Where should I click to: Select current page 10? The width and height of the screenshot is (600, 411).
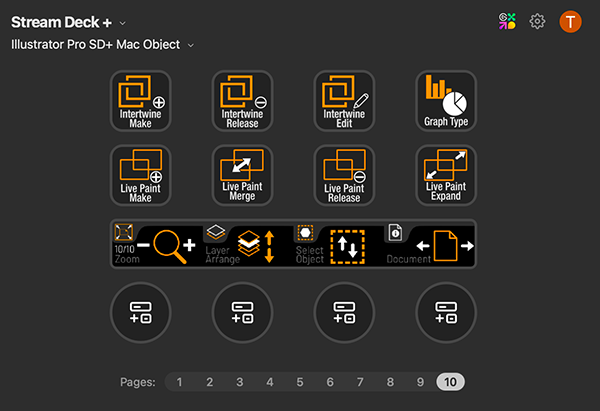(x=450, y=382)
